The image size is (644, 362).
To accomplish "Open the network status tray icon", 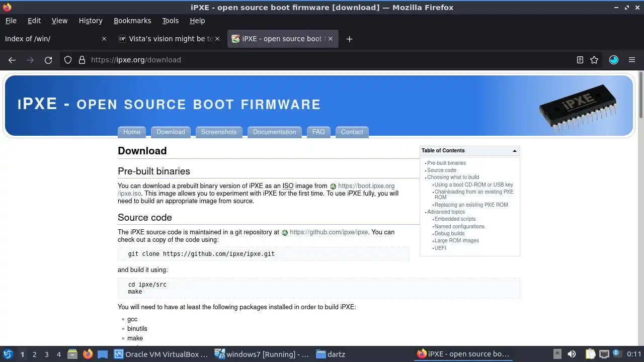I will click(x=604, y=354).
